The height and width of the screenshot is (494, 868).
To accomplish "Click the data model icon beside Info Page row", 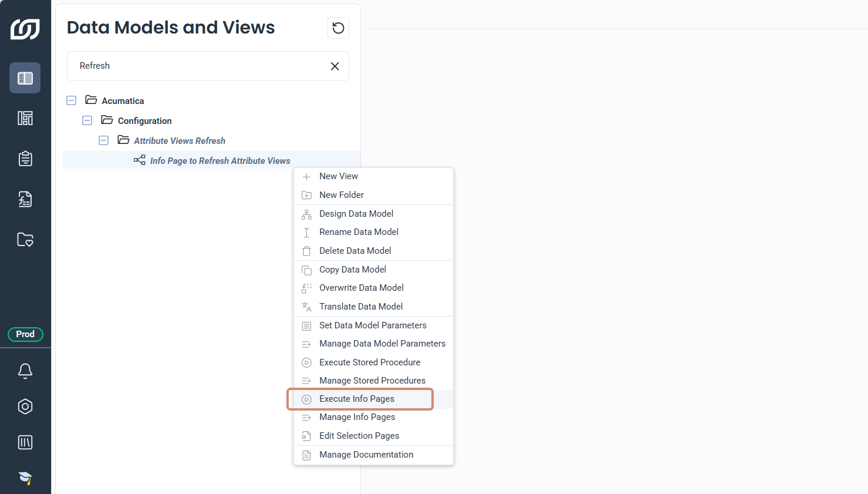I will [x=140, y=160].
